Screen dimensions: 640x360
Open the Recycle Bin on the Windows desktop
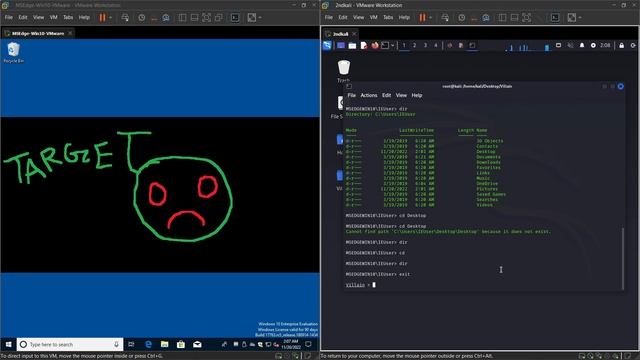pyautogui.click(x=13, y=53)
